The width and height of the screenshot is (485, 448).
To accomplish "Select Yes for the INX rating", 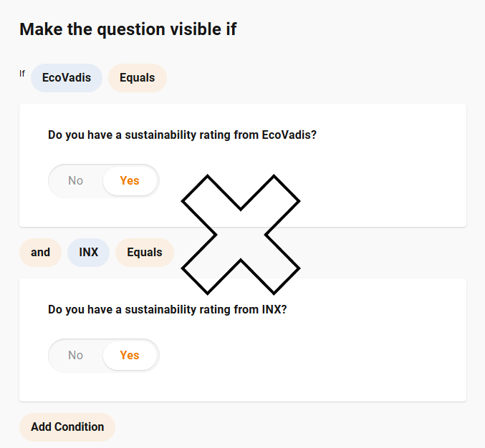I will click(x=130, y=355).
